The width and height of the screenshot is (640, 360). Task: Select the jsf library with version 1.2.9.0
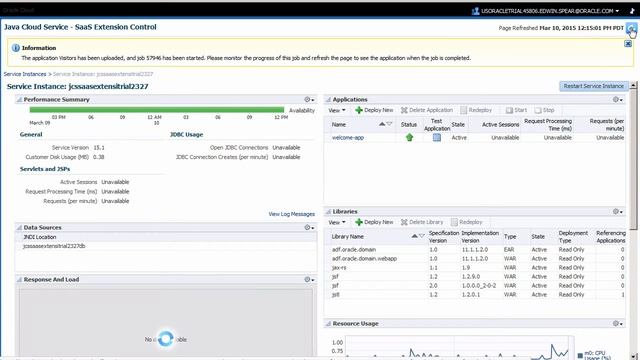[x=475, y=276]
